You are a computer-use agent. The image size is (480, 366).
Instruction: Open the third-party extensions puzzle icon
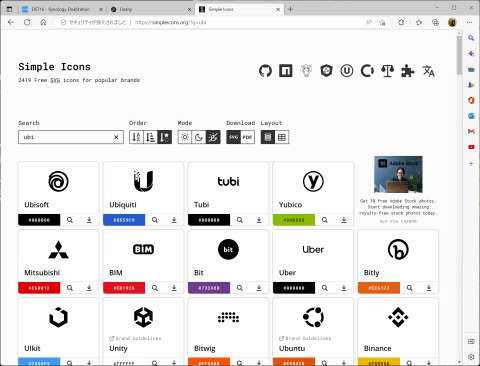408,71
